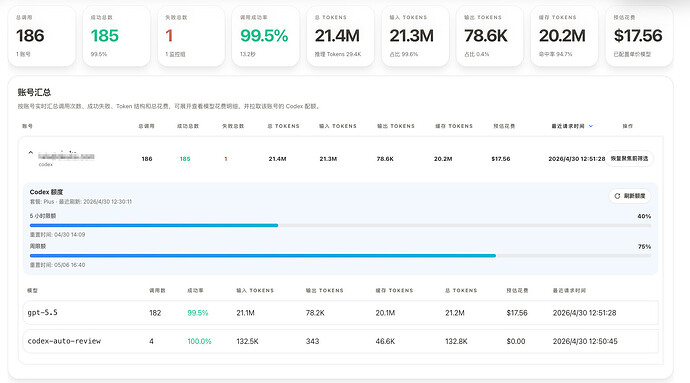This screenshot has width=690, height=383.
Task: Click the 刷新额度 refresh quota button
Action: 630,196
